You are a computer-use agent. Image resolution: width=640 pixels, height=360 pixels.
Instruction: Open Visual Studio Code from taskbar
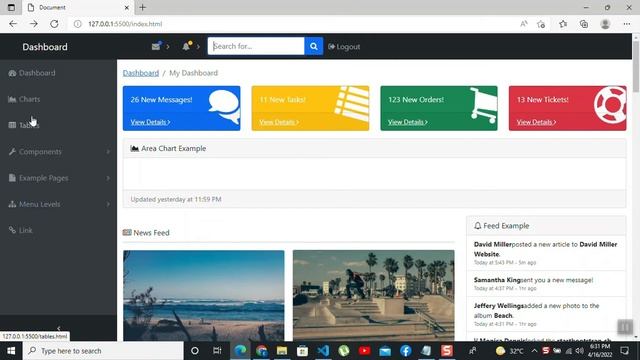pyautogui.click(x=323, y=351)
